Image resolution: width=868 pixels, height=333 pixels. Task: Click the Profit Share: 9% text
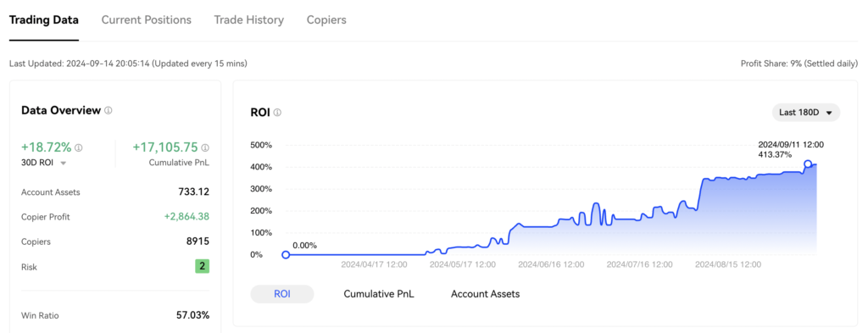click(799, 64)
